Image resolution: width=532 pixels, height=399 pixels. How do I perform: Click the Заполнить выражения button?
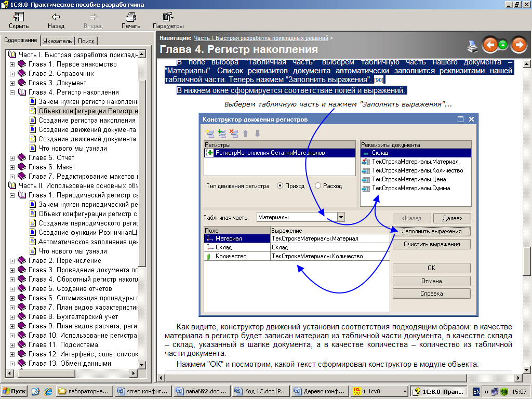[x=431, y=231]
